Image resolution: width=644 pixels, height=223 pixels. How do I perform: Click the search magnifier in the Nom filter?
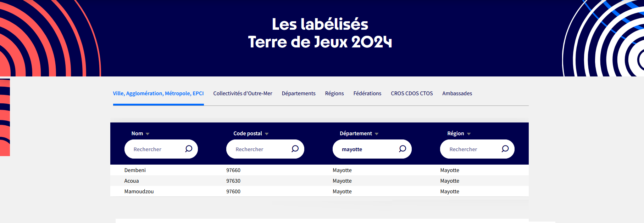(189, 149)
